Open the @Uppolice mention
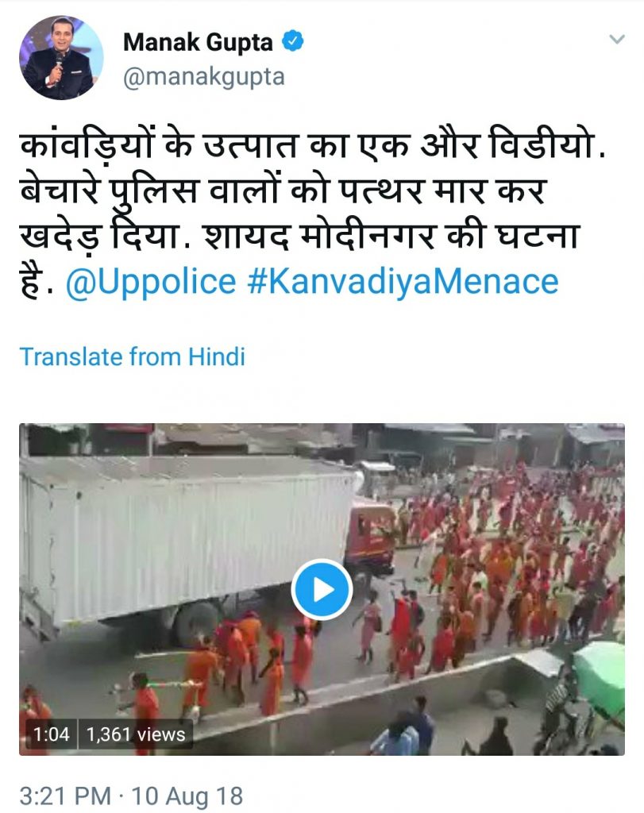The image size is (644, 813). click(x=151, y=282)
